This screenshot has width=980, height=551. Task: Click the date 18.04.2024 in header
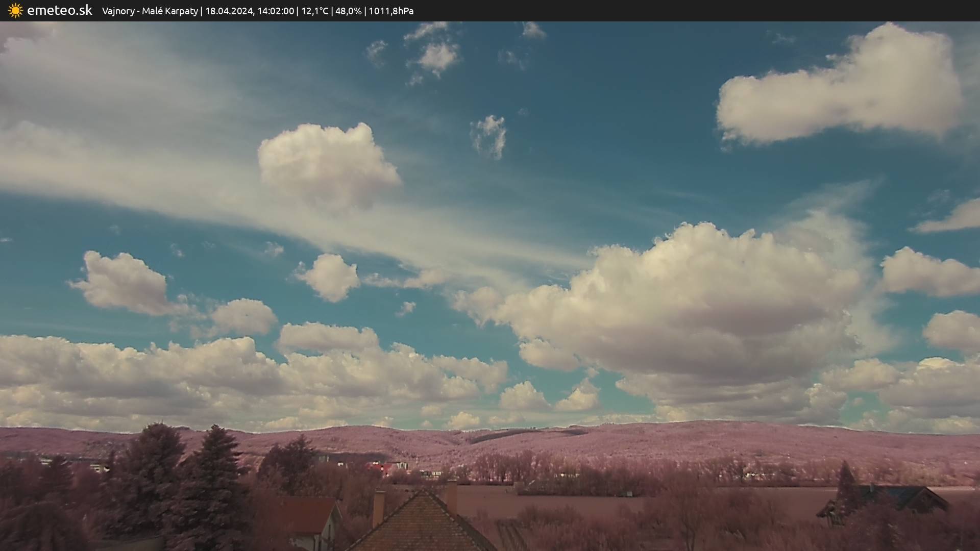pos(229,11)
